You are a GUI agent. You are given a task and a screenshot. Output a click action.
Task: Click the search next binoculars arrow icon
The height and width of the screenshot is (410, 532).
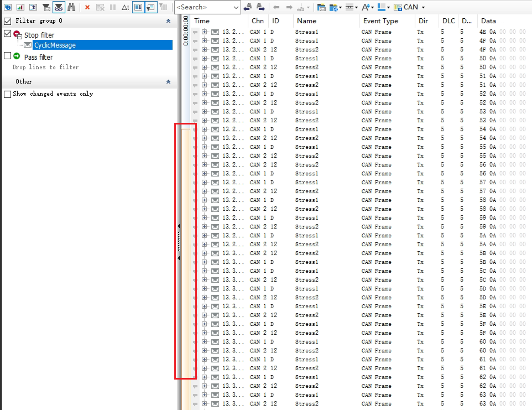tap(260, 7)
